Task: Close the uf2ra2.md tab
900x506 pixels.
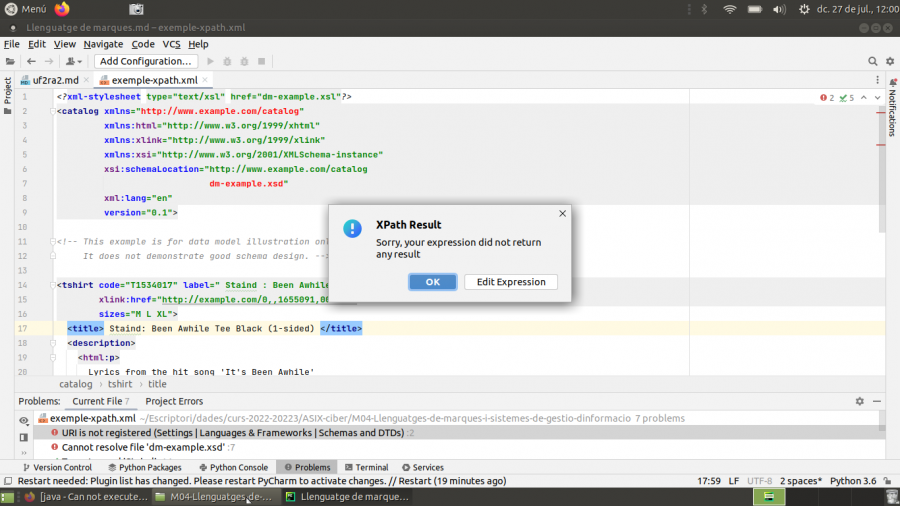Action: coord(86,80)
